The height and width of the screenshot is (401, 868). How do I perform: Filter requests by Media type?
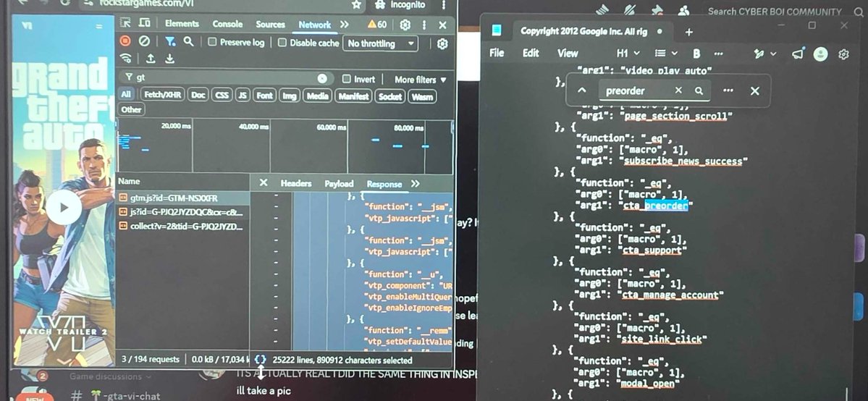pos(317,96)
